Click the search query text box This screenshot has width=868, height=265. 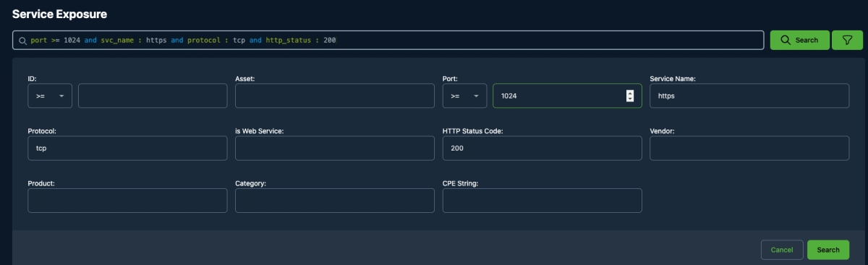point(388,40)
